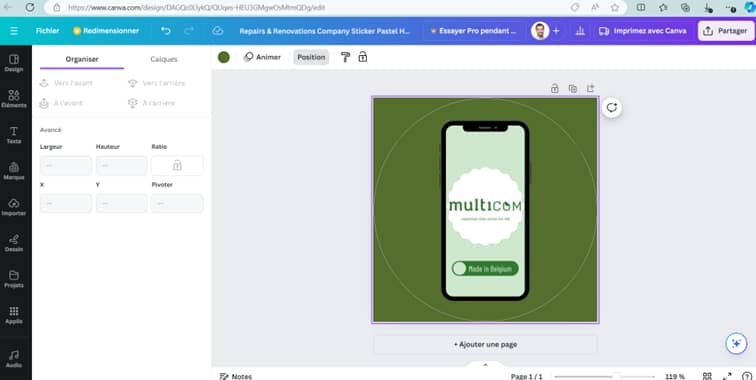This screenshot has width=756, height=380.
Task: Duplicate the page with icon above canvas
Action: point(572,88)
